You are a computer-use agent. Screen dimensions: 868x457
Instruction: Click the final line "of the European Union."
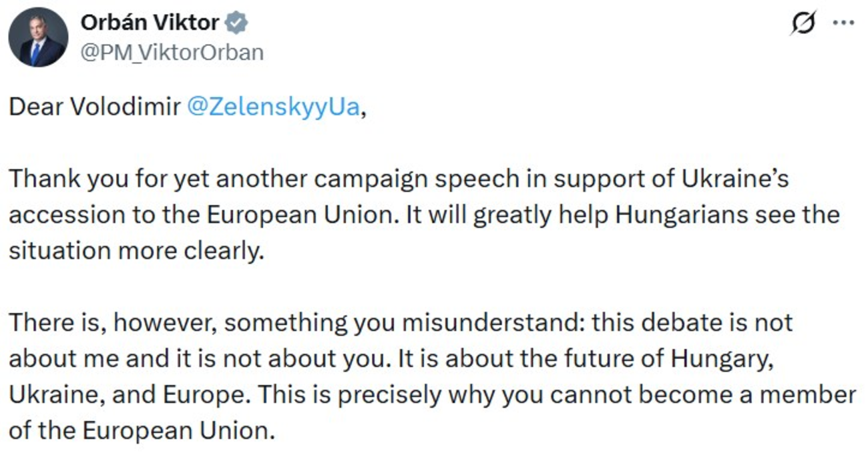[x=142, y=430]
